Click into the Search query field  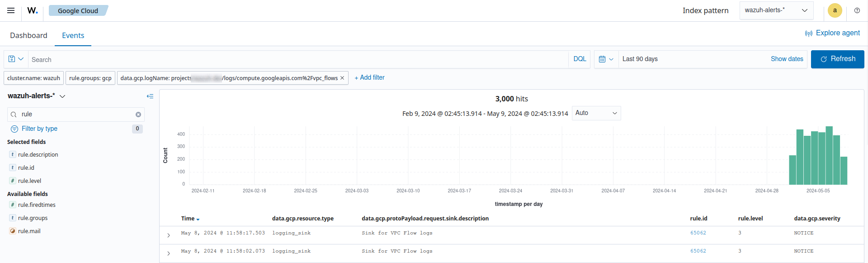[x=297, y=59]
